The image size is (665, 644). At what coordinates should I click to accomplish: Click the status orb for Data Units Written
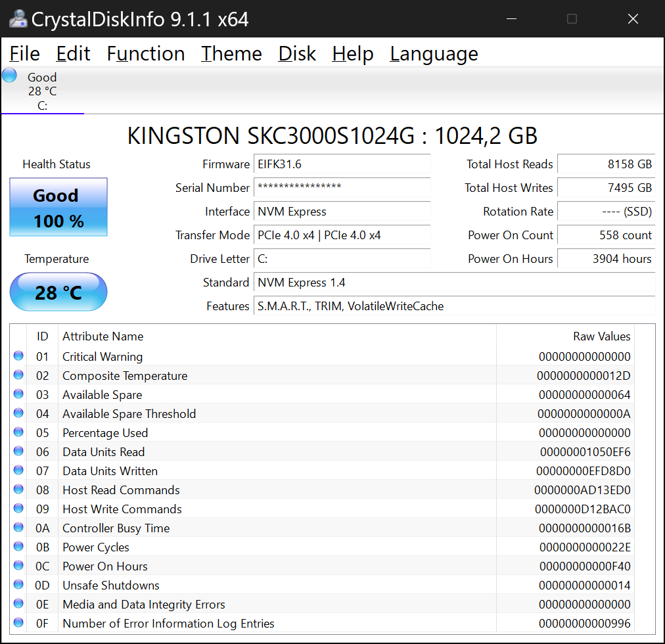click(18, 470)
